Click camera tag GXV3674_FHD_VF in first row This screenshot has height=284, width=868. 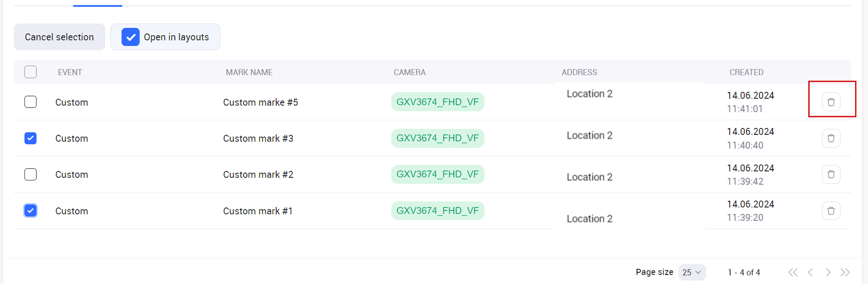point(437,102)
